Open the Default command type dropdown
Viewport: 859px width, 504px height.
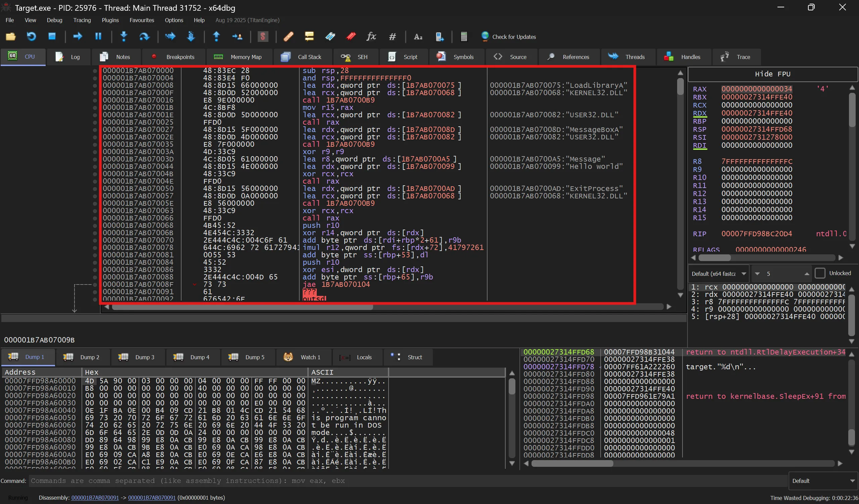tap(823, 481)
